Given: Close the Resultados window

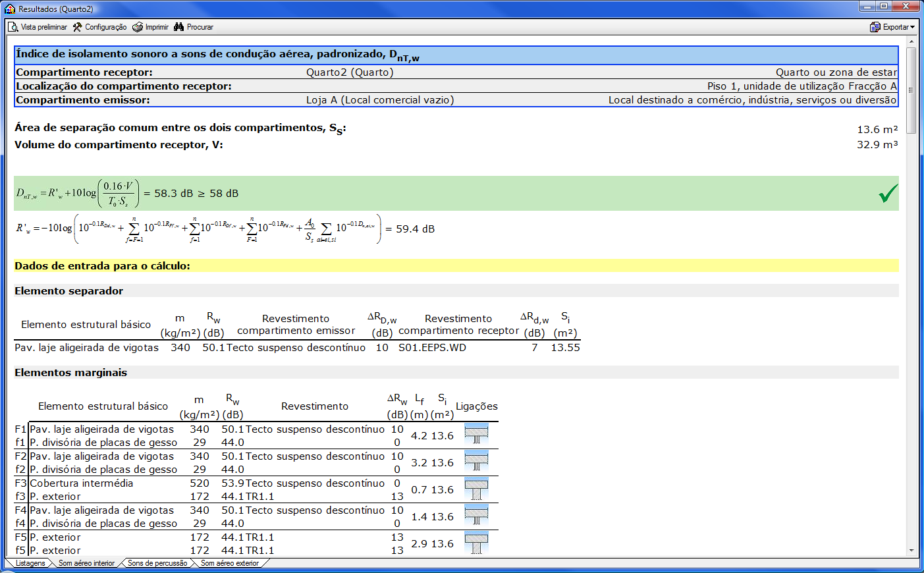Looking at the screenshot, I should click(906, 7).
